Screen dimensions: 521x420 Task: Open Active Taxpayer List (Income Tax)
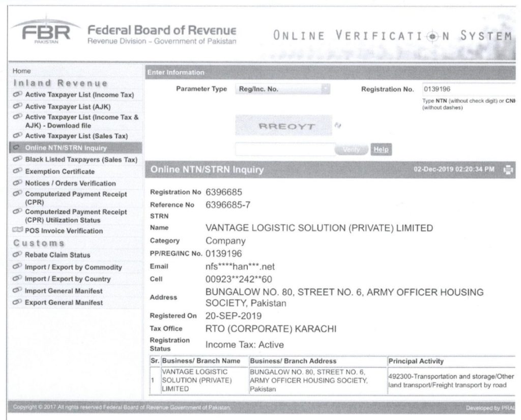(x=79, y=95)
